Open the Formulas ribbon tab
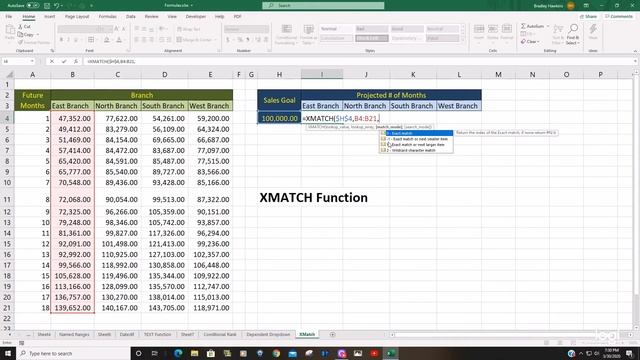The height and width of the screenshot is (360, 640). [x=108, y=17]
